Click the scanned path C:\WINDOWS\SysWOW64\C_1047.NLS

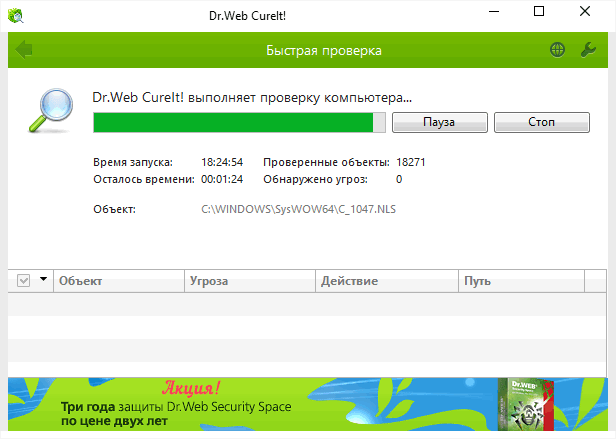(298, 209)
